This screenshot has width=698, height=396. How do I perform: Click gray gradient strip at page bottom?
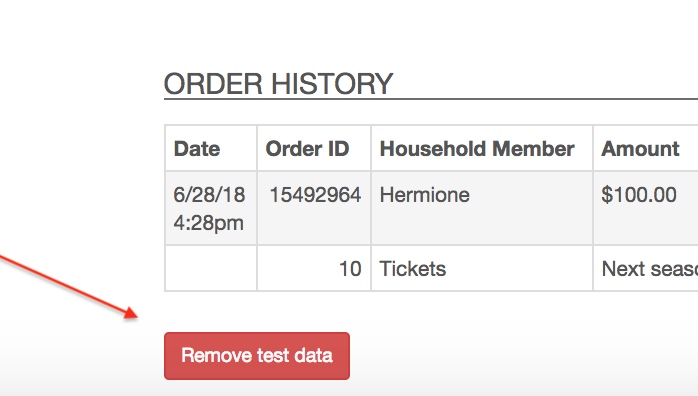coord(349,389)
